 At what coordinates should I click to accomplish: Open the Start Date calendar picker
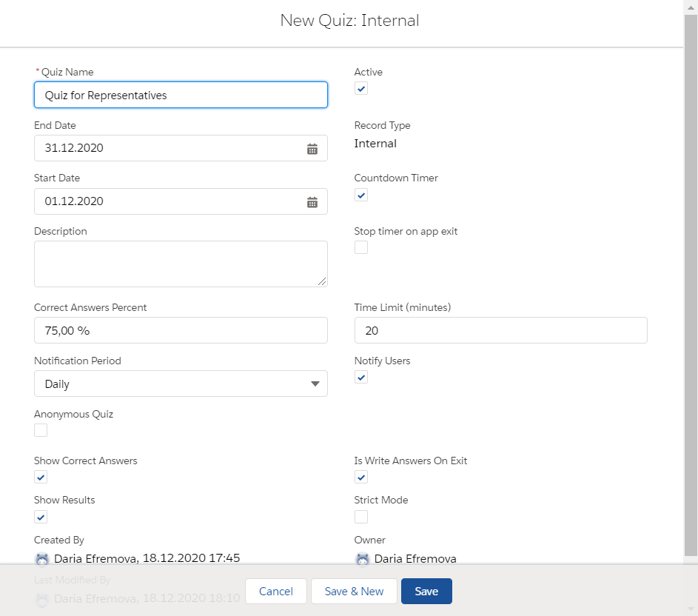pos(312,201)
